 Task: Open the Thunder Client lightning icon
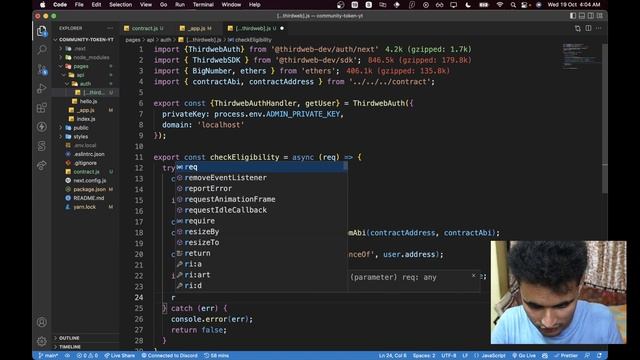pos(42,127)
